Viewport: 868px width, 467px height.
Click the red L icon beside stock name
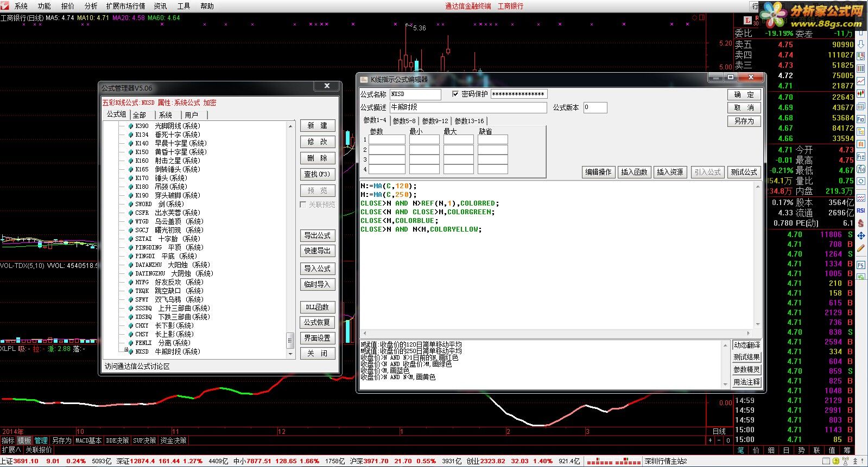747,20
